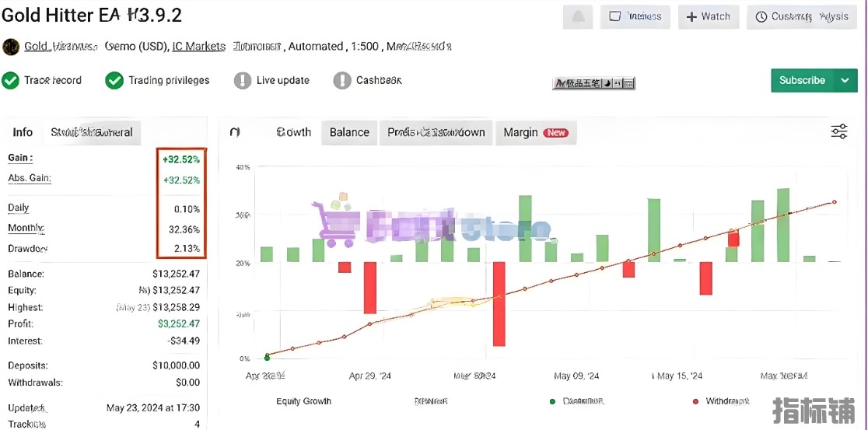Click the round author avatar icon
868x430 pixels.
[11, 47]
